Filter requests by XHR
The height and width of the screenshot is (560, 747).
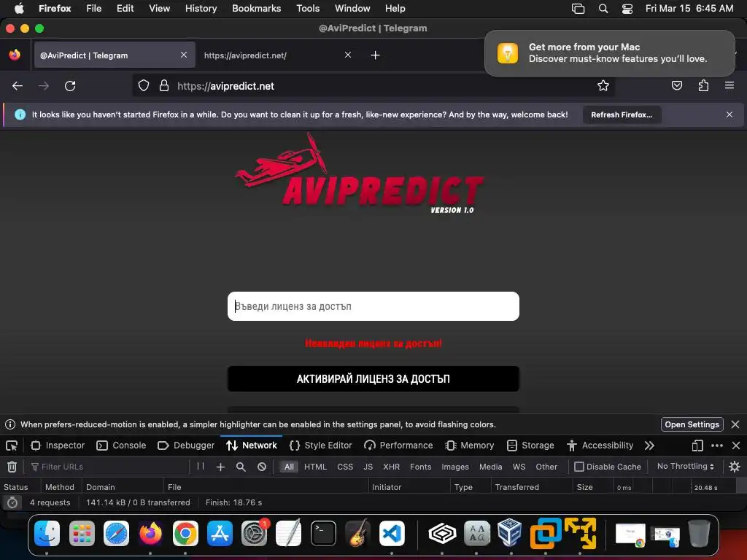pos(392,467)
